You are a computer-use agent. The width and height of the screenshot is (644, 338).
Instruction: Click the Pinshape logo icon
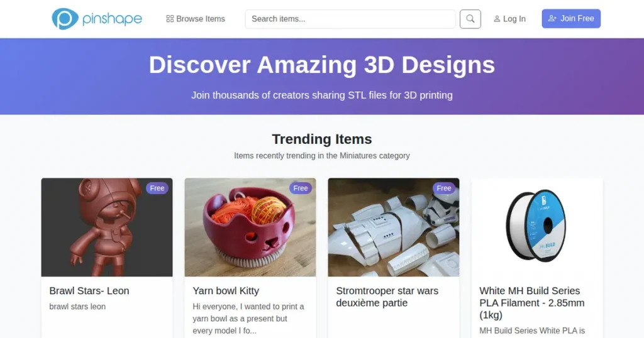click(x=65, y=18)
